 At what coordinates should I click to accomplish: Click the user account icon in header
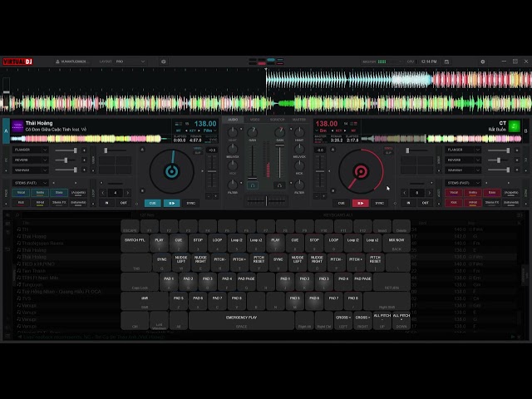pyautogui.click(x=57, y=62)
